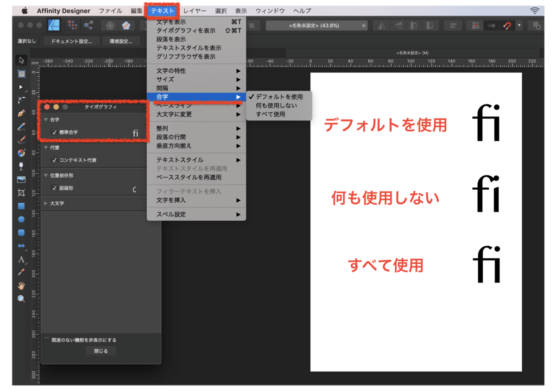Collapse the 位置依存形 section
The width and height of the screenshot is (556, 392).
point(45,175)
